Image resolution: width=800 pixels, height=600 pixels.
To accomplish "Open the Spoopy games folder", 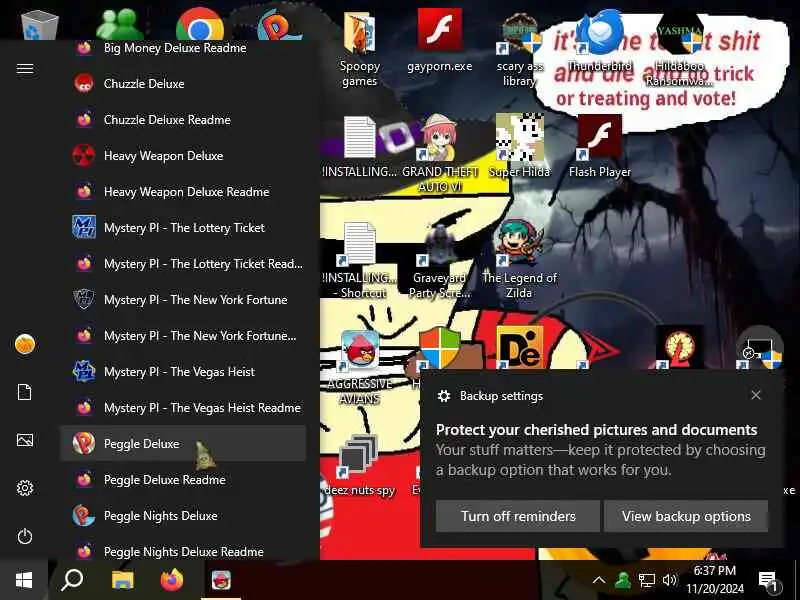I will 360,48.
